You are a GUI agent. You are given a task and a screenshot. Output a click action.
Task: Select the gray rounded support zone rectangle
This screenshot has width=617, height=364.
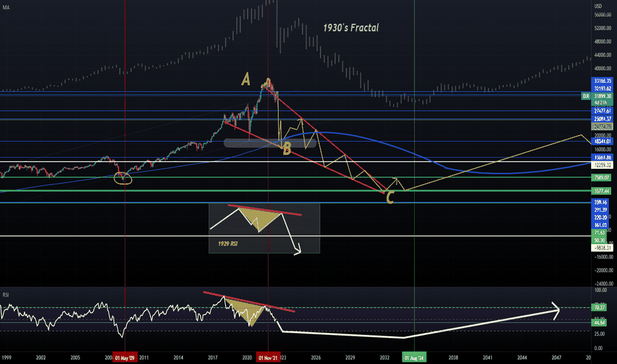270,143
